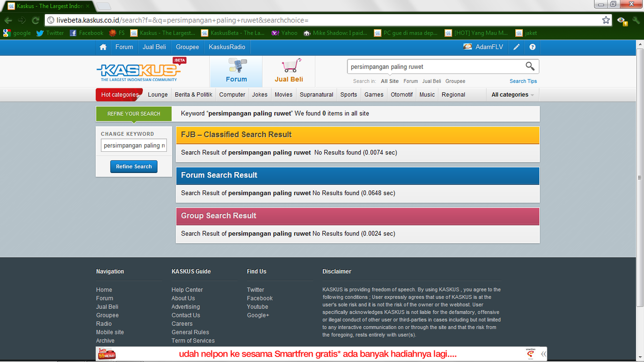The image size is (644, 362).
Task: Open the Music category
Action: tap(427, 95)
